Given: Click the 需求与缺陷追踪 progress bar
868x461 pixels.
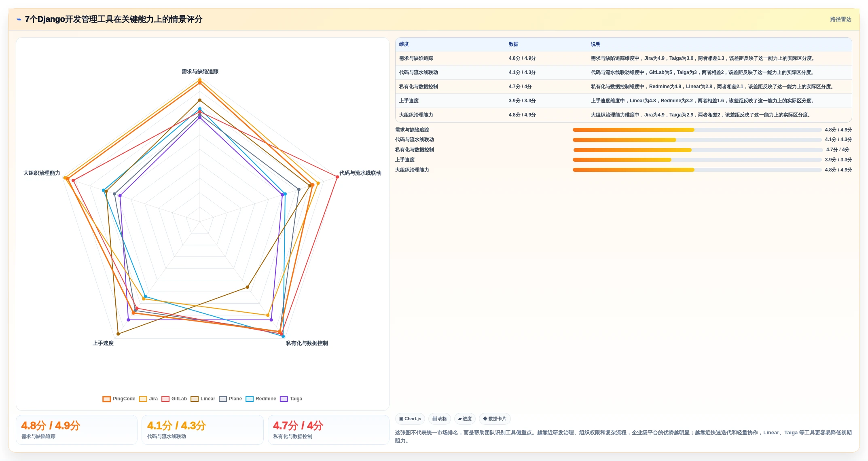Looking at the screenshot, I should [x=697, y=130].
